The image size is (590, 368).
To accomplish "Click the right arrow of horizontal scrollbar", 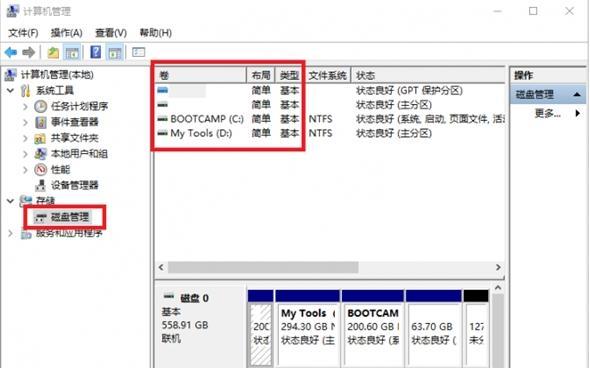I will pos(498,268).
